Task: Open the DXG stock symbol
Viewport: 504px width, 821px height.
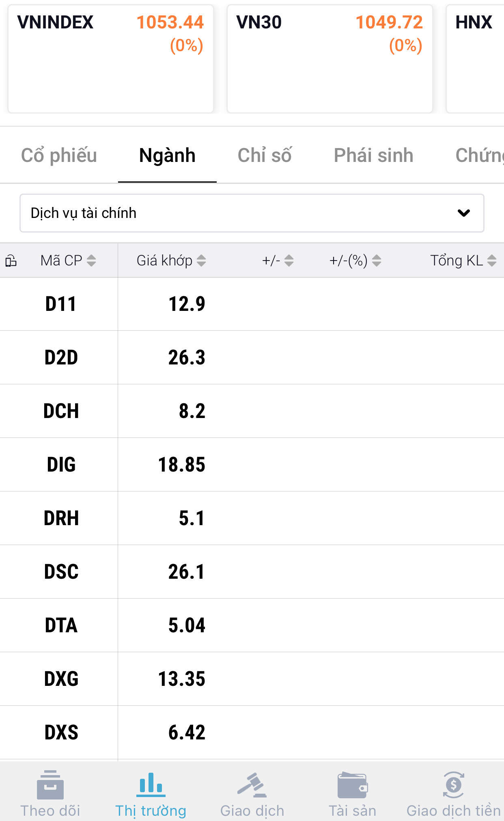Action: 61,679
